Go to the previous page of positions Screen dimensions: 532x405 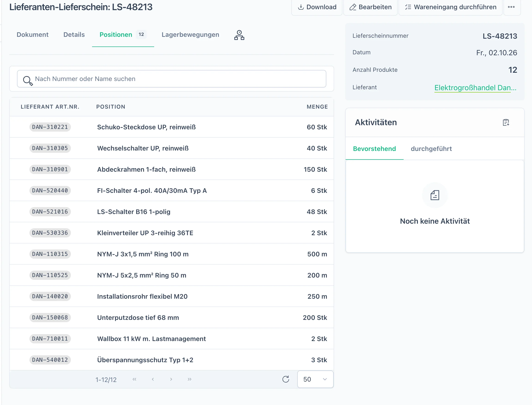pos(153,379)
